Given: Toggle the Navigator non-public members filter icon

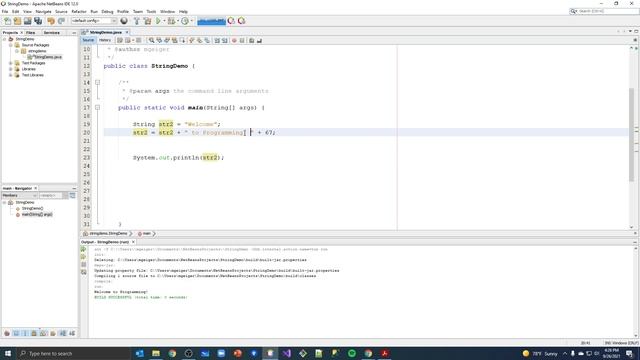Looking at the screenshot, I should [34, 333].
